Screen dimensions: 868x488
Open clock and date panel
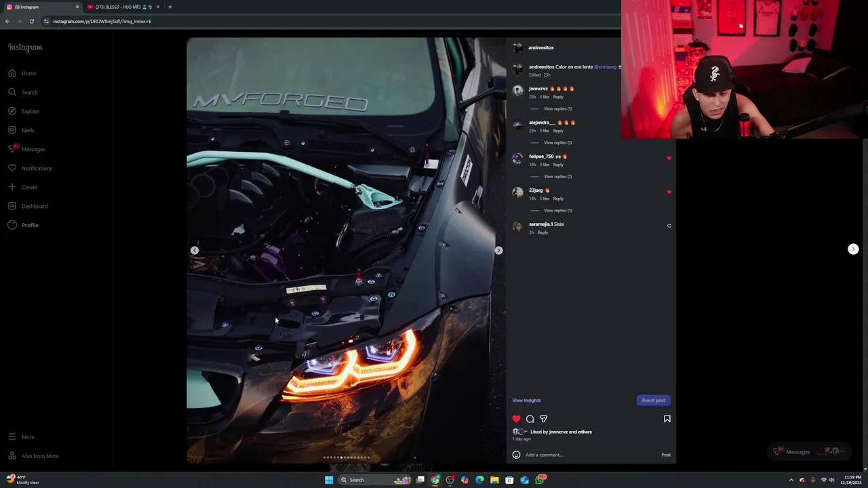[851, 480]
